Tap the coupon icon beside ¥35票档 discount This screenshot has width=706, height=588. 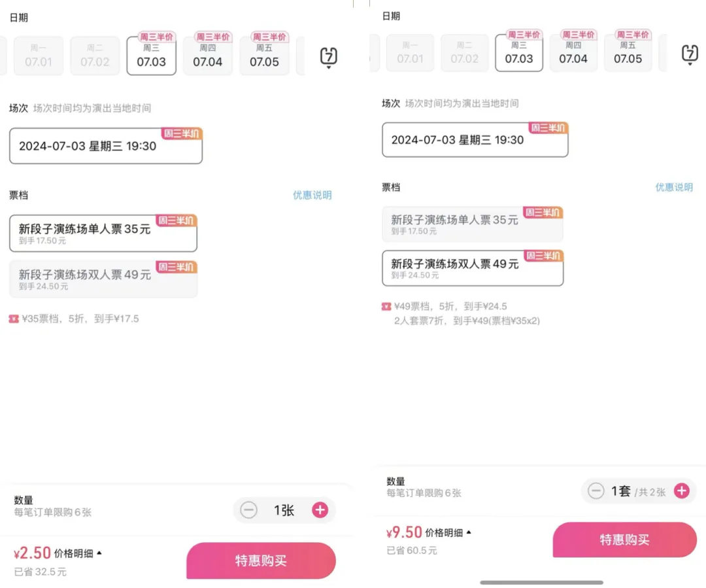click(x=14, y=319)
